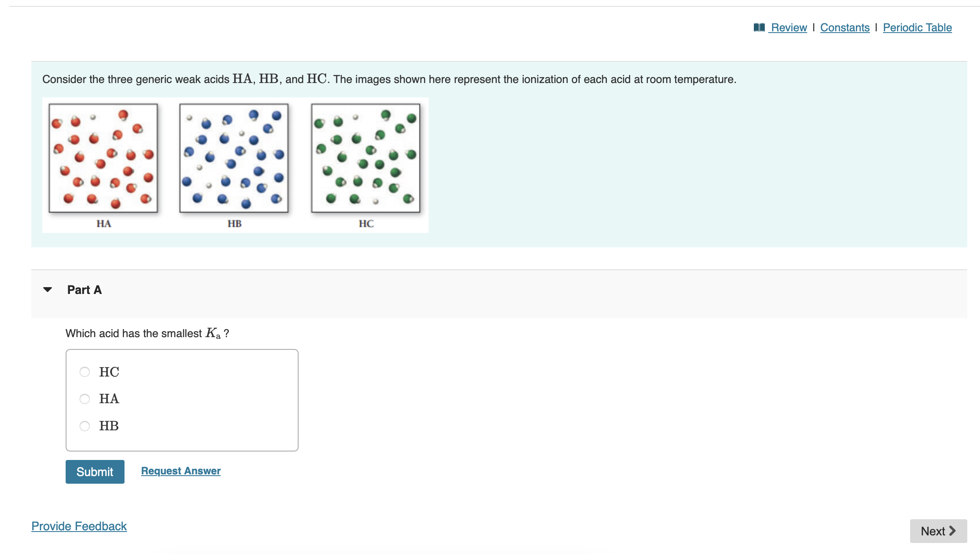The width and height of the screenshot is (980, 554).
Task: Select the HB answer option
Action: coord(85,426)
